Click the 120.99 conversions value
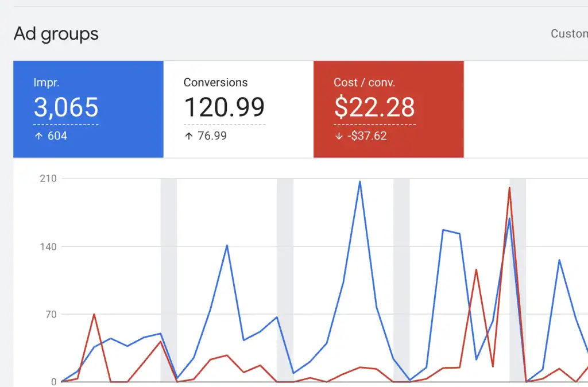588x387 pixels. point(225,107)
